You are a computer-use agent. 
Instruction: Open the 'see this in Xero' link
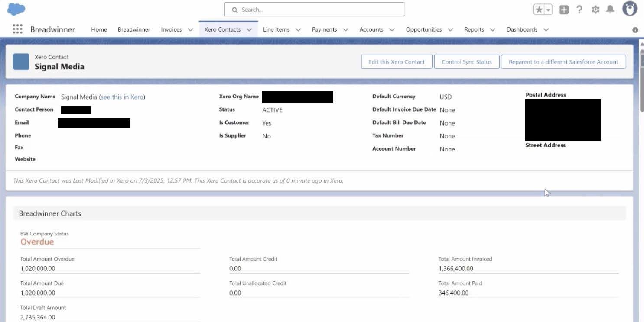122,97
